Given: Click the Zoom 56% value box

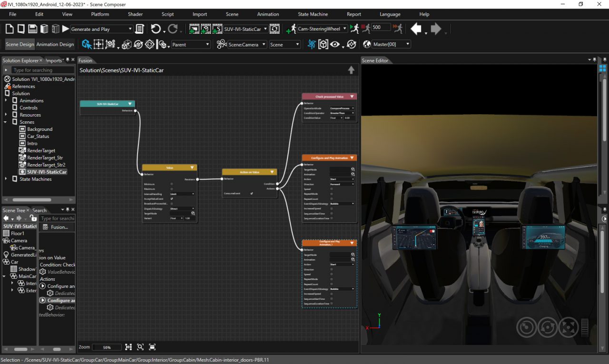Looking at the screenshot, I should pos(107,347).
